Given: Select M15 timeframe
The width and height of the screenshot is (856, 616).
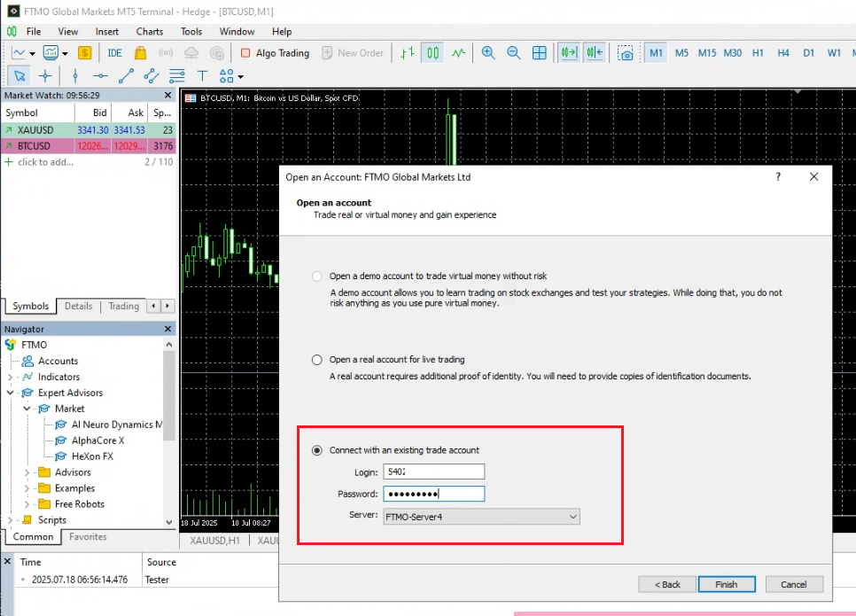Looking at the screenshot, I should (707, 53).
